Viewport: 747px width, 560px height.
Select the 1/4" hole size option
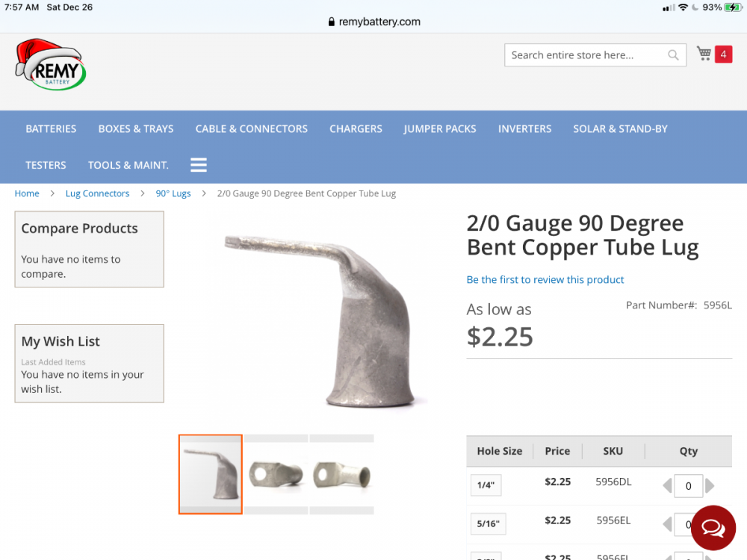tap(486, 485)
